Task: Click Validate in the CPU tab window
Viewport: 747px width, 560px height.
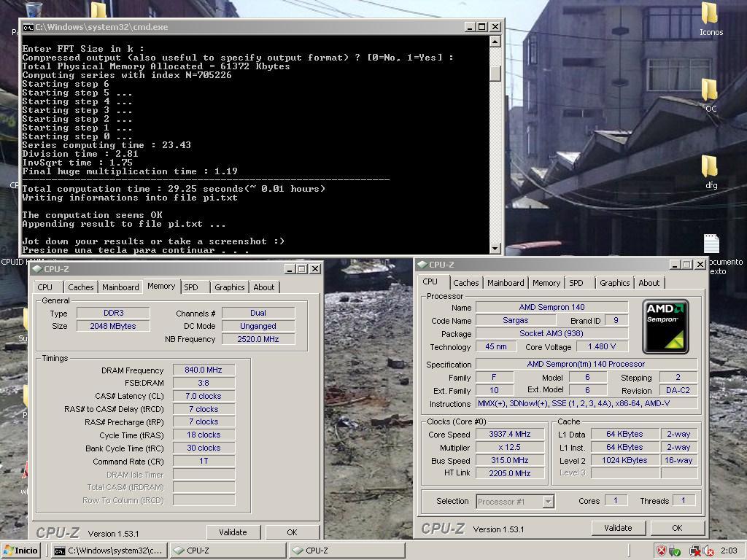Action: pyautogui.click(x=618, y=528)
